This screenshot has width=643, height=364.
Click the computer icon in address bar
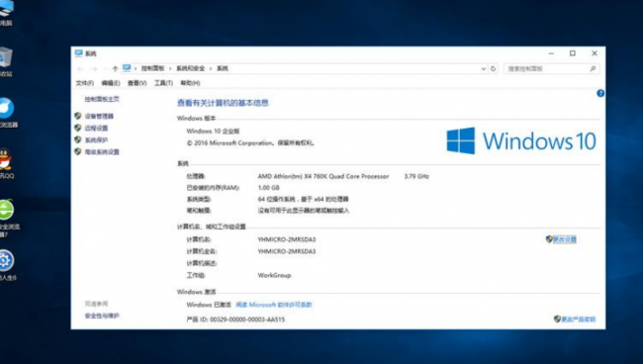pos(127,68)
